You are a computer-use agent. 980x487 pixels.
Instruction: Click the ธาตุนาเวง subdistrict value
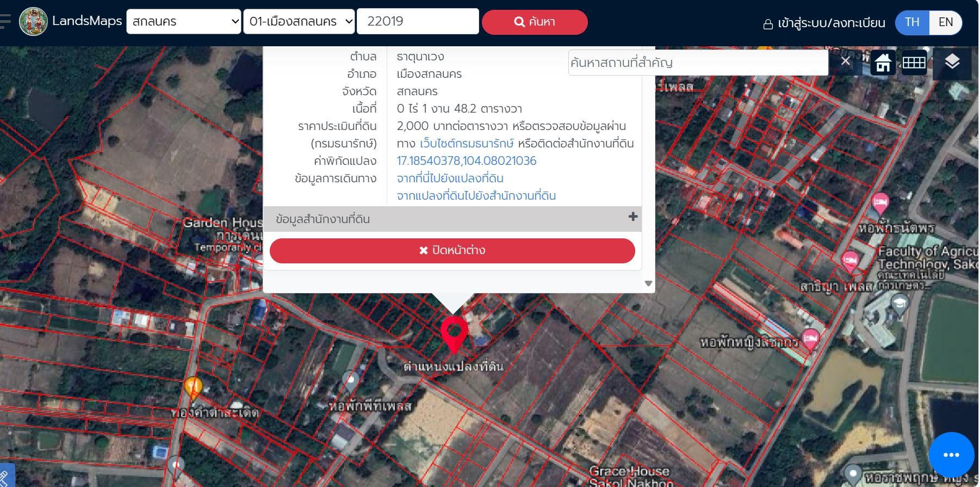tap(420, 57)
